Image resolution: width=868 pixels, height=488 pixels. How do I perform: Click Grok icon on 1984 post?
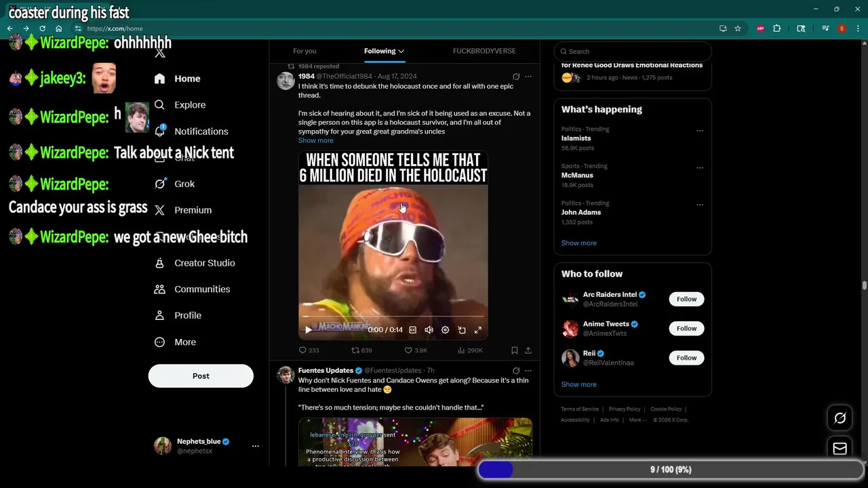click(x=516, y=77)
